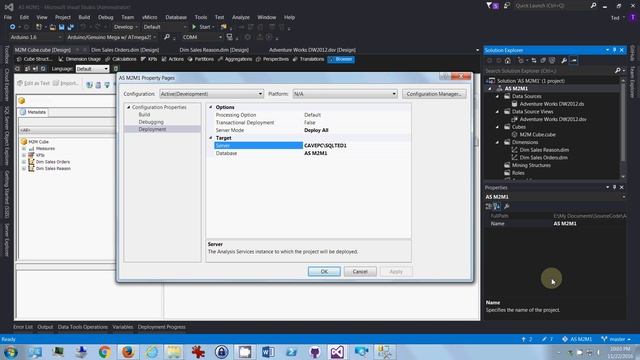Click the Word icon in the taskbar

click(268, 352)
